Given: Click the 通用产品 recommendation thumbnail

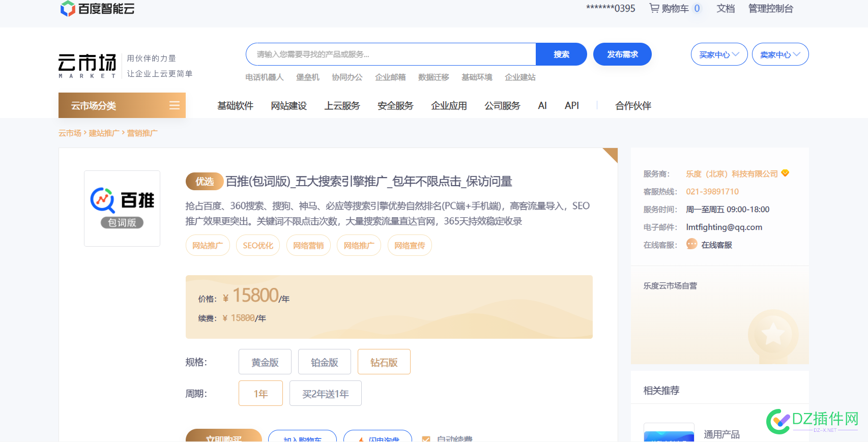Looking at the screenshot, I should 669,432.
